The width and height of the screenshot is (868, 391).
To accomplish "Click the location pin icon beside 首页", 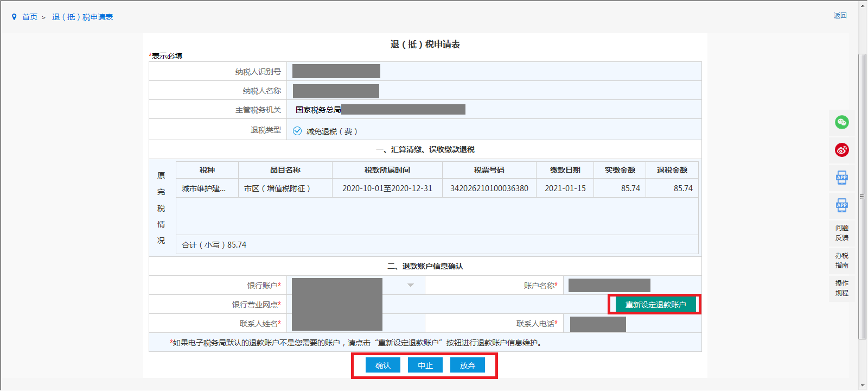I will (14, 17).
